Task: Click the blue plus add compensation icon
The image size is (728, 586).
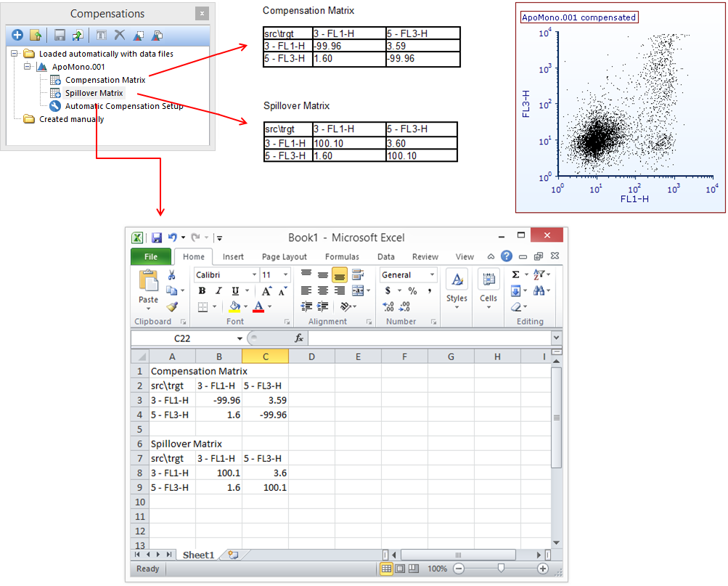Action: point(17,35)
